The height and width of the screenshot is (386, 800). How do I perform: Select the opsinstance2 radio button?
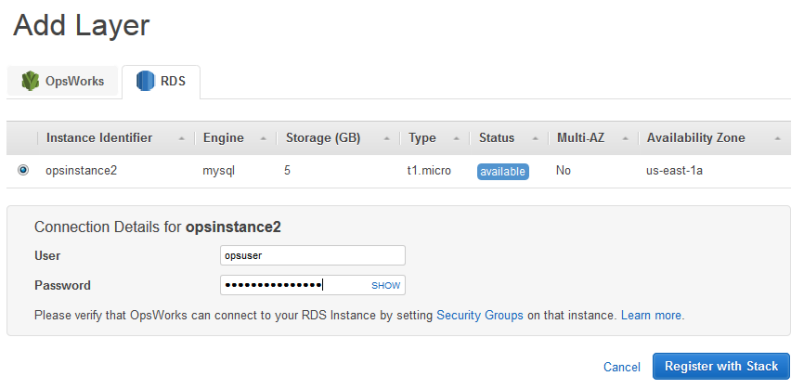pyautogui.click(x=23, y=170)
